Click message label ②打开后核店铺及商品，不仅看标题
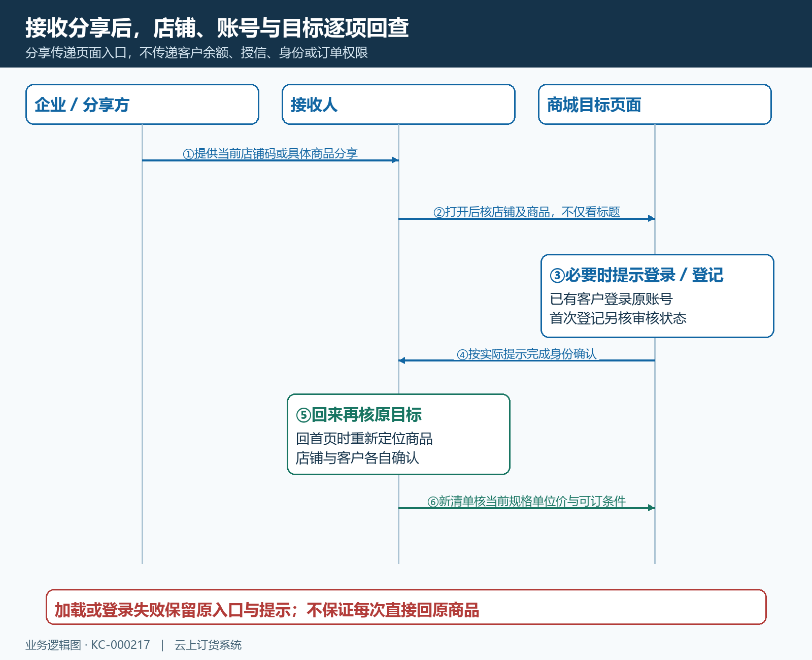This screenshot has height=660, width=812. [x=527, y=212]
